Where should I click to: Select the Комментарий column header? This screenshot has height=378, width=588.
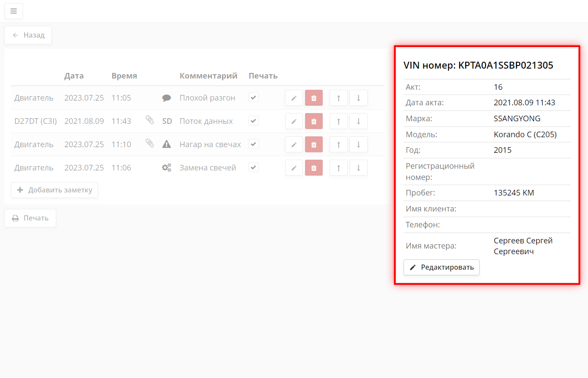point(208,76)
